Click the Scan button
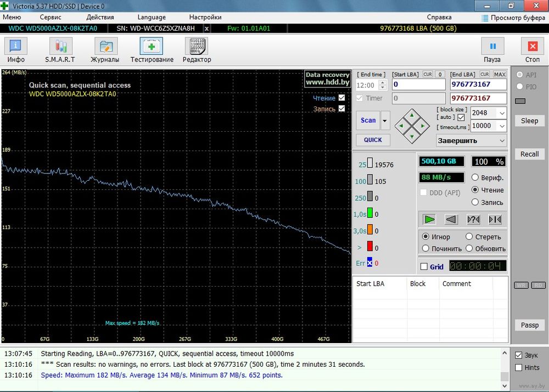549x392 pixels. coord(368,121)
